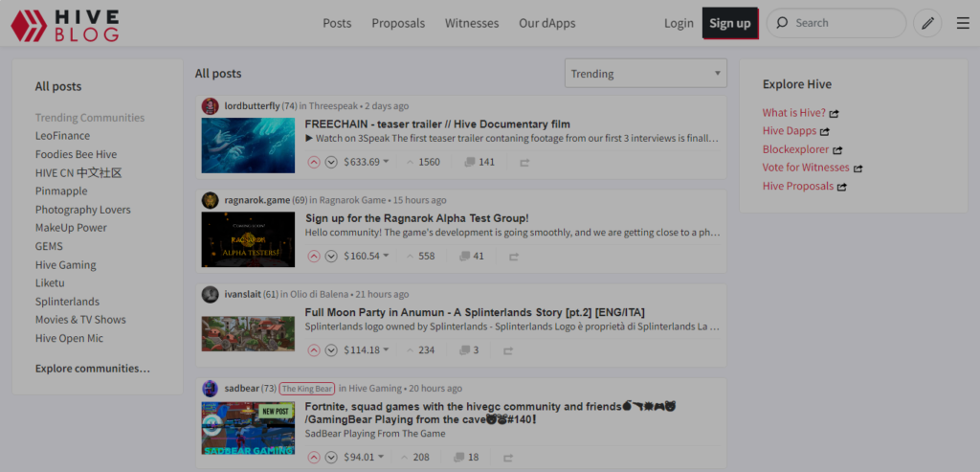Click the pencil compose post icon
The image size is (980, 472).
[927, 23]
